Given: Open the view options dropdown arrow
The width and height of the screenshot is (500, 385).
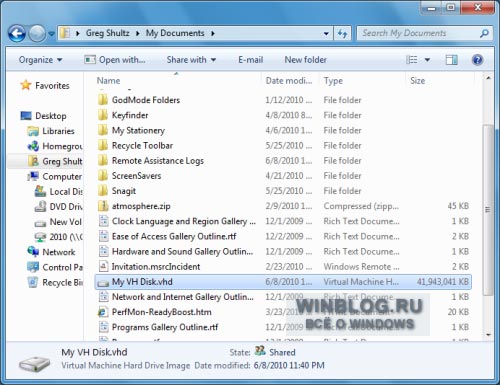Looking at the screenshot, I should 427,60.
